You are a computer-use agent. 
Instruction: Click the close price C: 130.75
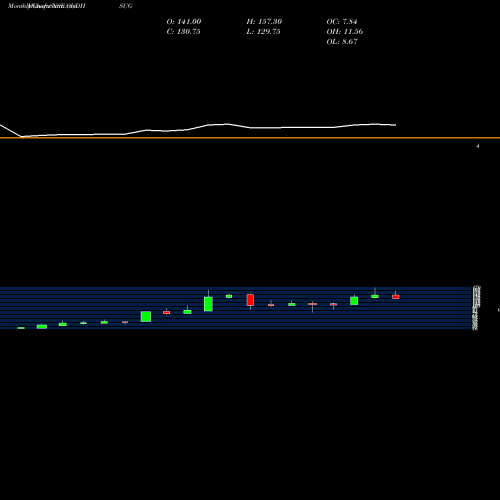point(183,32)
